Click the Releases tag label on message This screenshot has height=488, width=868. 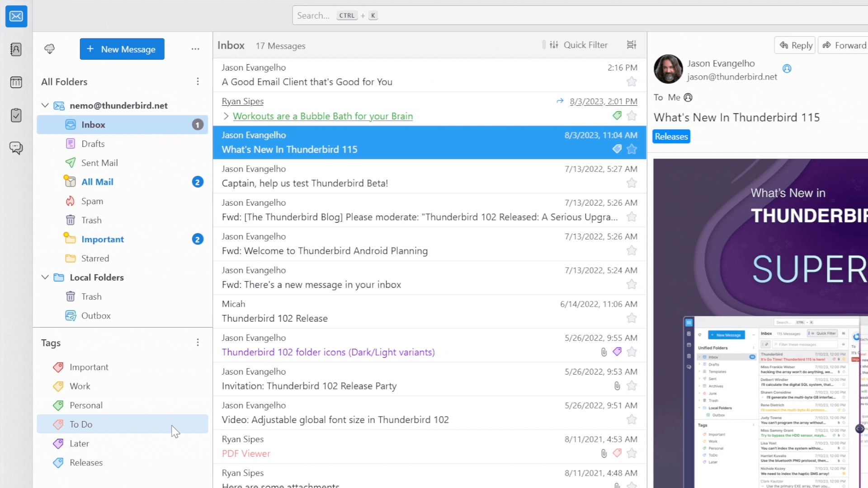[671, 136]
